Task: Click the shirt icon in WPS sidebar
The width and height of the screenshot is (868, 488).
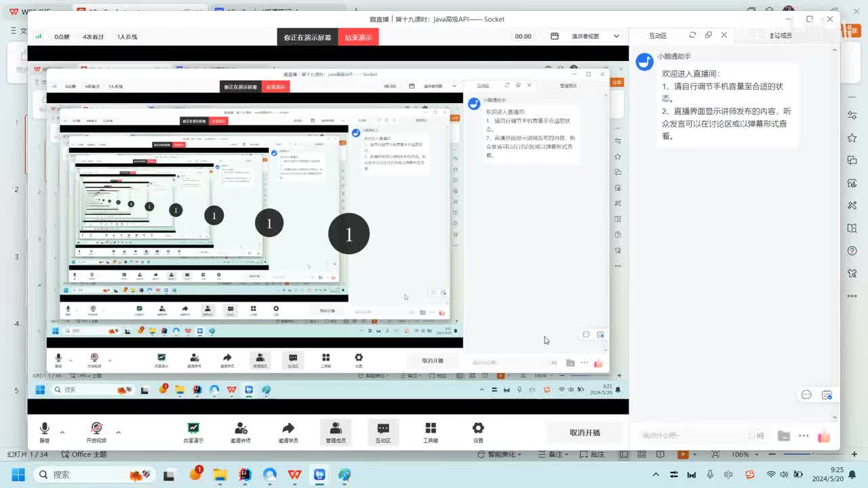Action: [852, 274]
